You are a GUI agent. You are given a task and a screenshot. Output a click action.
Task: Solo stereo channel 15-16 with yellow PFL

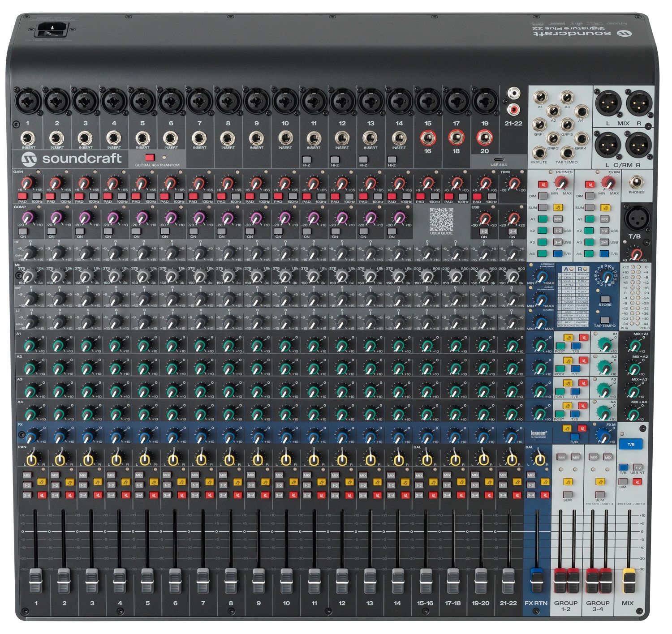point(433,482)
